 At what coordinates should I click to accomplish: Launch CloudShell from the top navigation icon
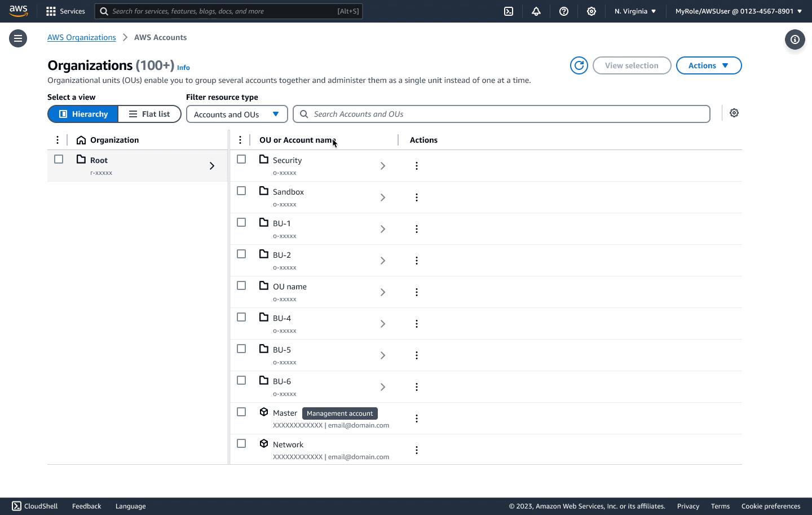[x=509, y=11]
